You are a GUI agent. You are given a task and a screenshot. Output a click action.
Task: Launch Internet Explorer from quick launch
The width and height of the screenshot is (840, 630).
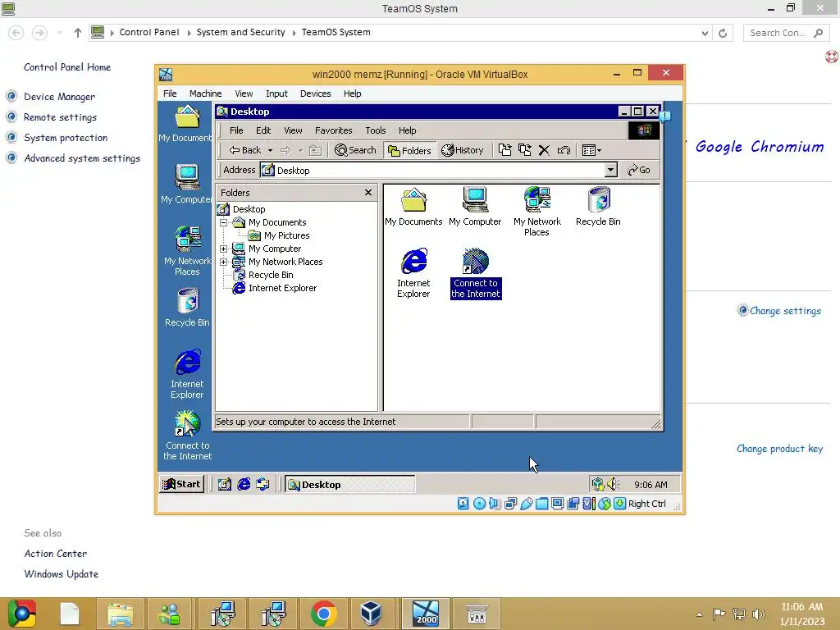tap(244, 484)
